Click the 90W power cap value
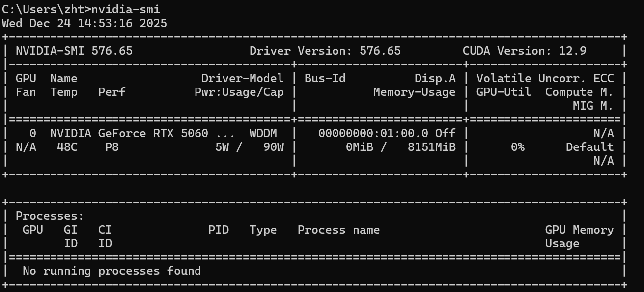 point(274,147)
